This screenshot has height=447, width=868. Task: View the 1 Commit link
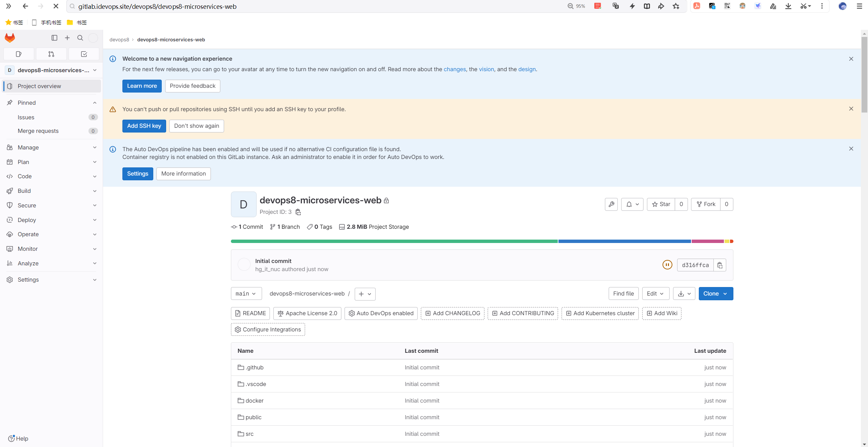pyautogui.click(x=247, y=227)
